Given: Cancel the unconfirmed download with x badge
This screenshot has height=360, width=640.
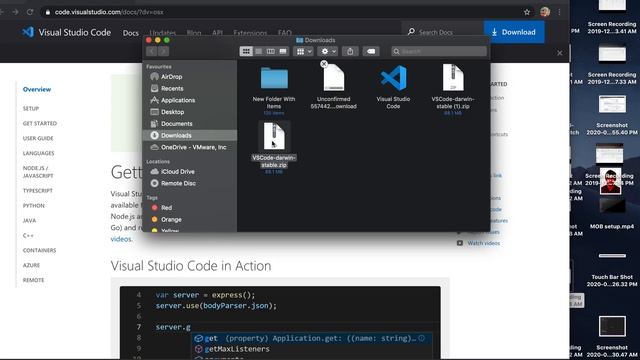Looking at the screenshot, I should (324, 64).
